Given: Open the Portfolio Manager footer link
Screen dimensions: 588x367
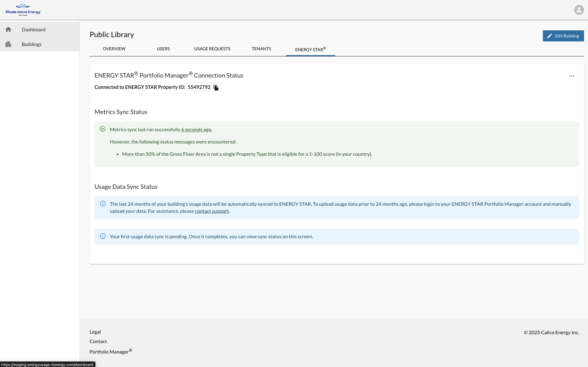Looking at the screenshot, I should 111,351.
